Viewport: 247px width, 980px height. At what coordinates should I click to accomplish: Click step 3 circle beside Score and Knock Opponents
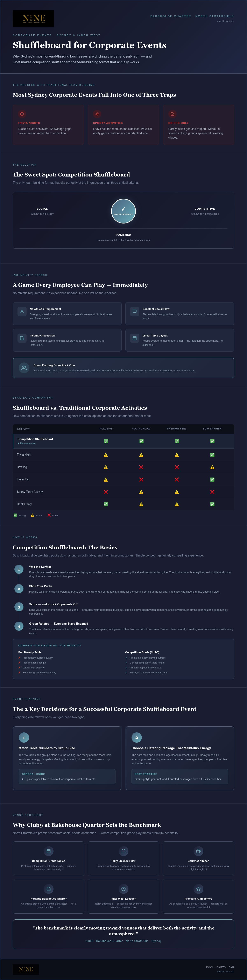point(19,607)
